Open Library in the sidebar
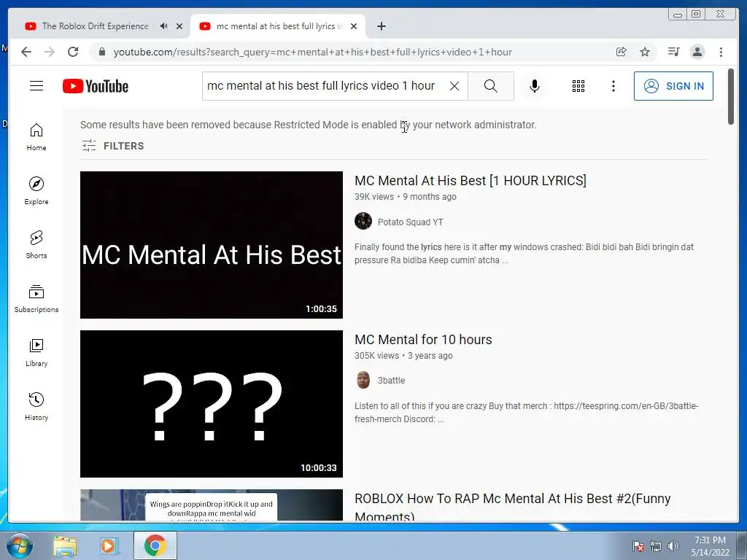 click(36, 352)
